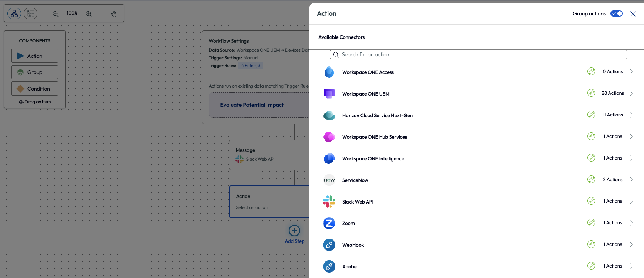Expand Workspace ONE Hub Services chevron
The height and width of the screenshot is (278, 644).
tap(631, 136)
